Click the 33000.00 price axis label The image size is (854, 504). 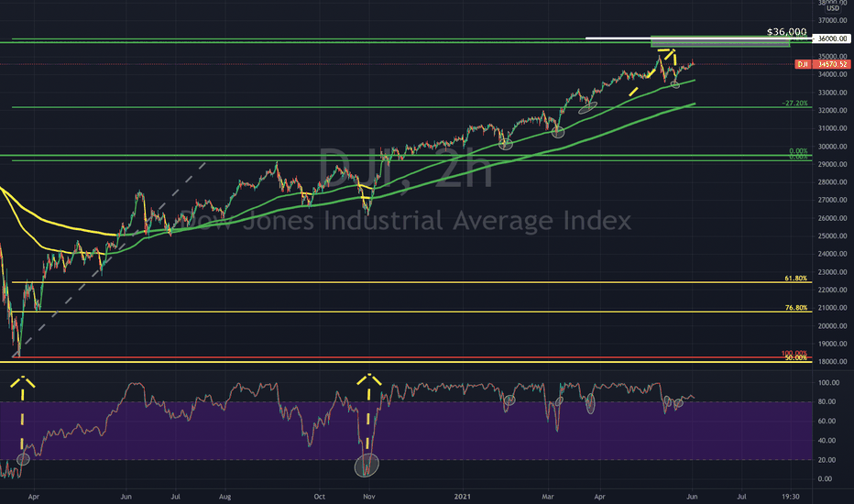(833, 93)
